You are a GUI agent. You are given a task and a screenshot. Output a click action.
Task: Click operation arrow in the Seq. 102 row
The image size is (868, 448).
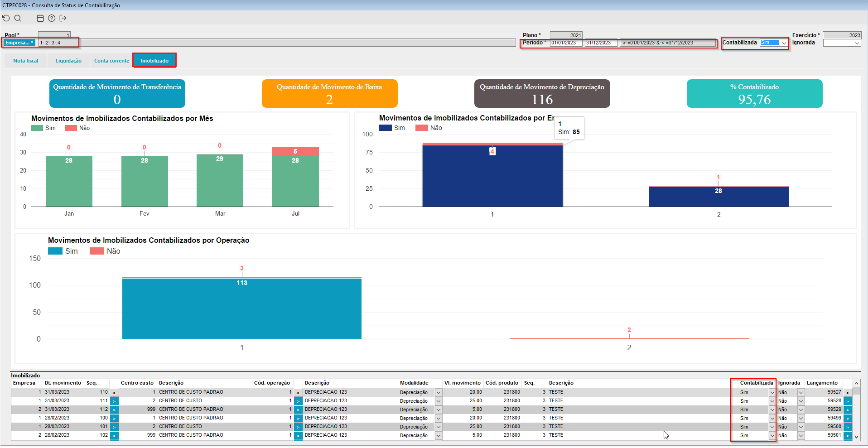point(298,436)
